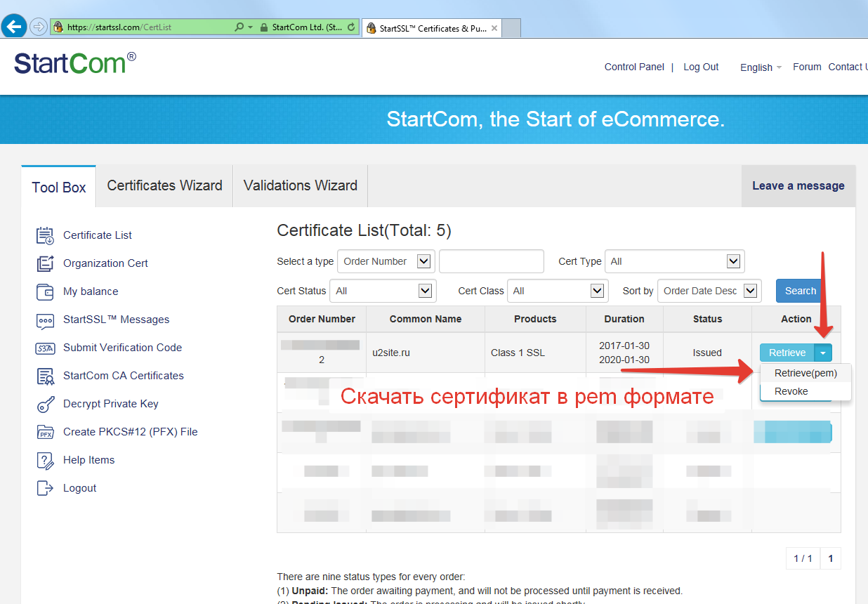Switch to the Certificates Wizard tab
Viewport: 868px width, 604px height.
pos(164,185)
